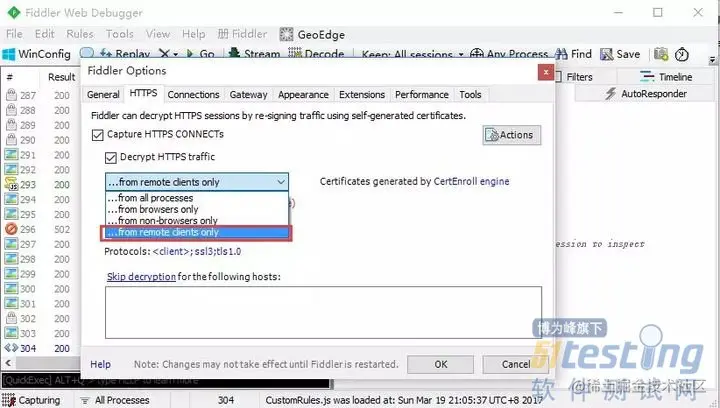Click the Go resume button
The image size is (720, 408).
coord(201,54)
